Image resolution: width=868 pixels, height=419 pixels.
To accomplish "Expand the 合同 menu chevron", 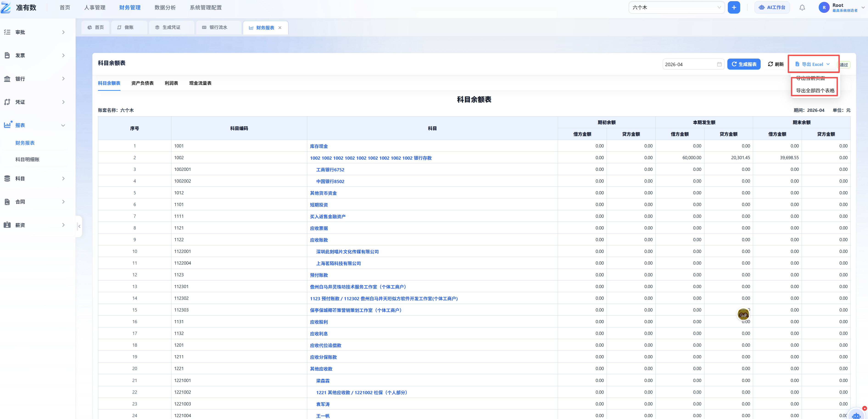I will [63, 202].
